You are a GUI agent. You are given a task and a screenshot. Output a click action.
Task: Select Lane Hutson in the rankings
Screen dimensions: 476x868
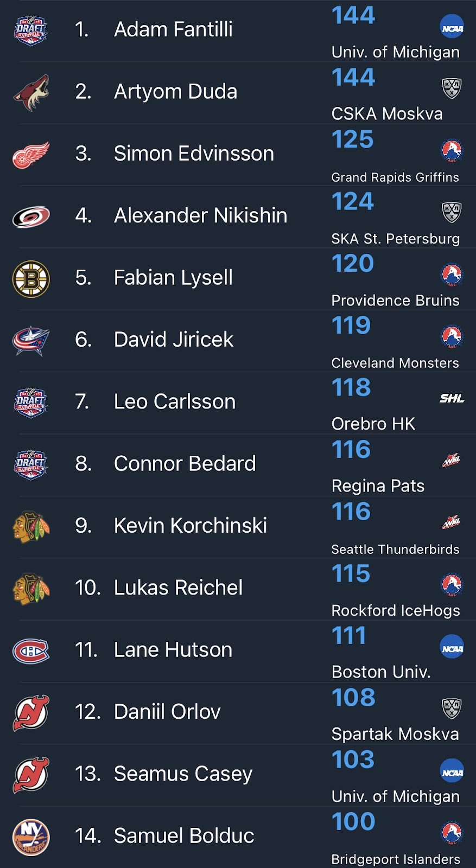click(173, 650)
